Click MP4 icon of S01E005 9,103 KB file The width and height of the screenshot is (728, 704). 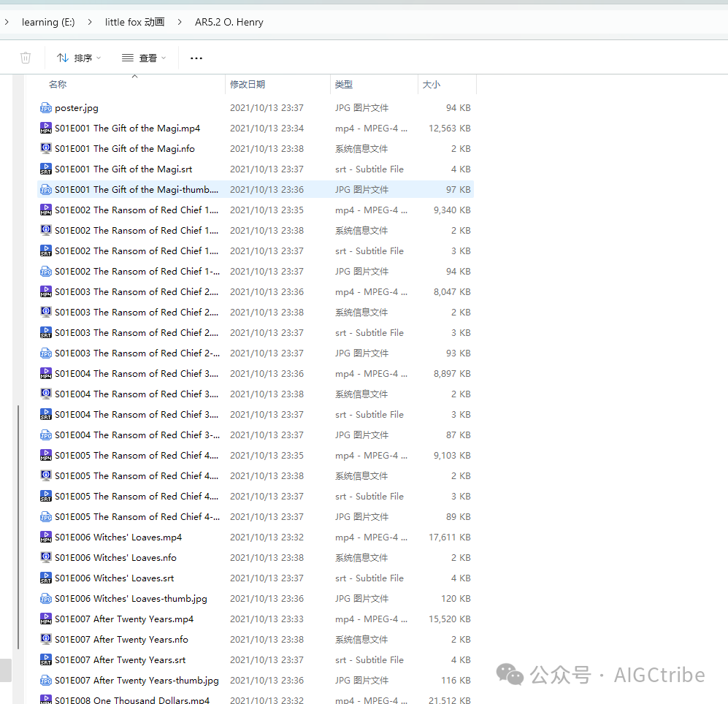pyautogui.click(x=46, y=455)
